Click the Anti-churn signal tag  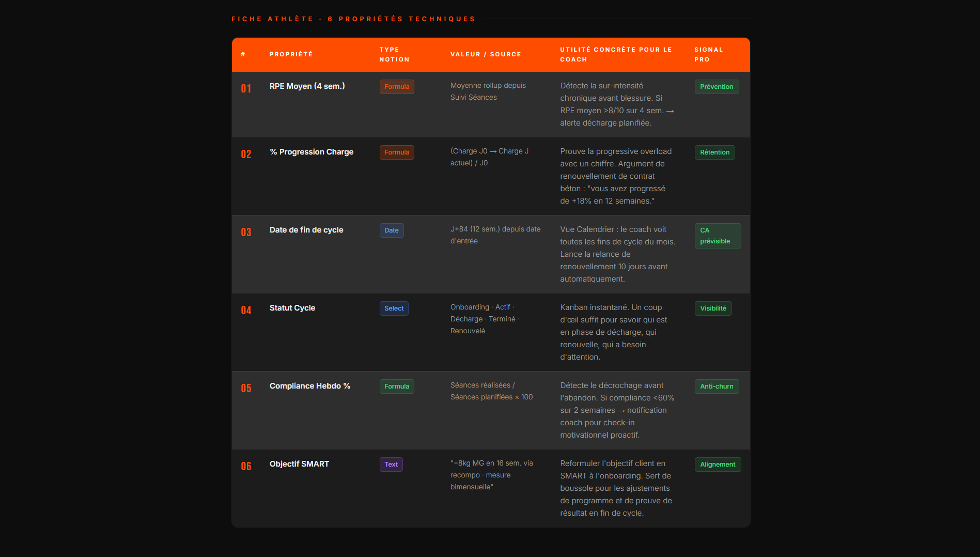[717, 386]
